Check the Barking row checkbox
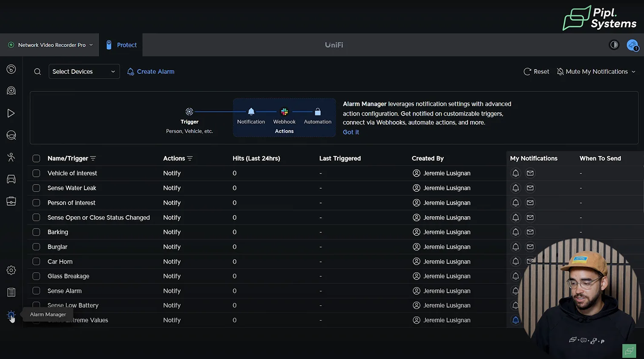 (x=36, y=232)
